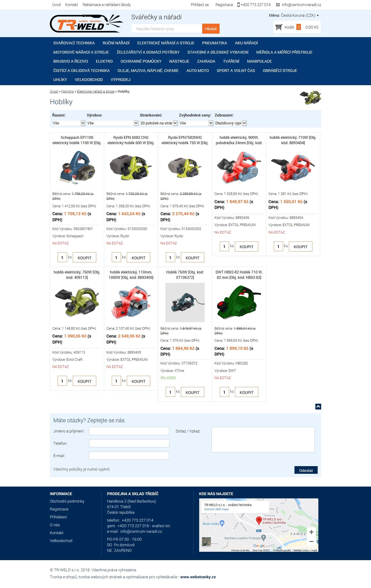Click Odeslat to send the question
371x588 pixels.
click(306, 470)
